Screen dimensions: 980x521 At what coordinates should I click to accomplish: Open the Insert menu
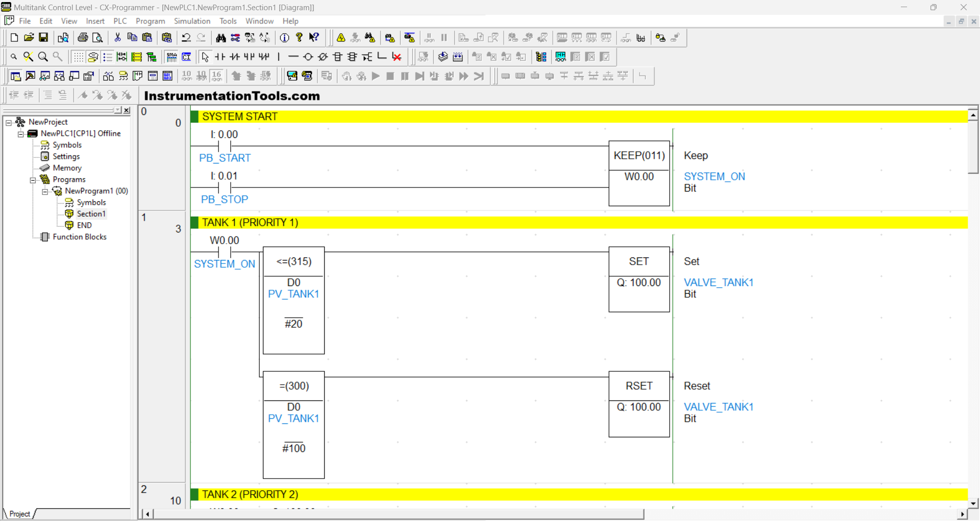point(95,21)
